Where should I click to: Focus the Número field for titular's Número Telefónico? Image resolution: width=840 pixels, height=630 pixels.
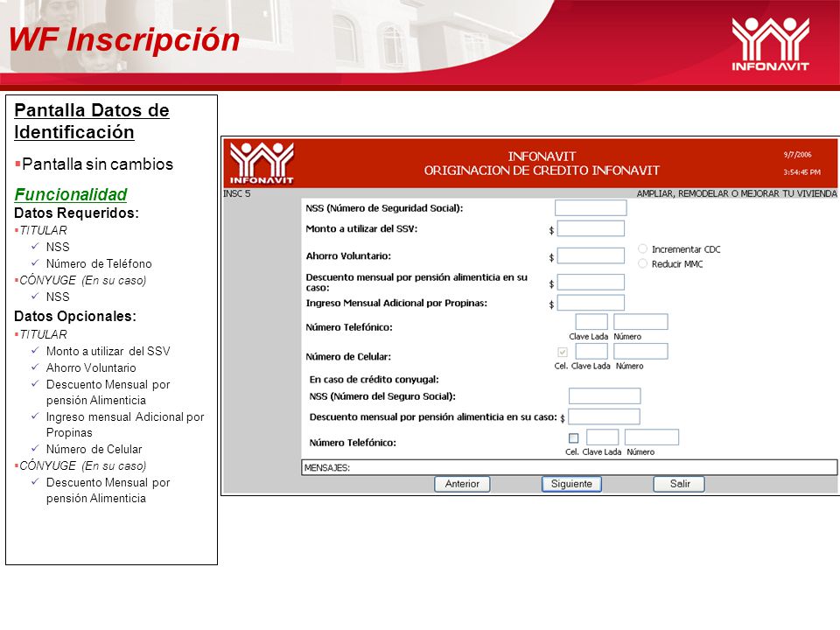pyautogui.click(x=640, y=322)
